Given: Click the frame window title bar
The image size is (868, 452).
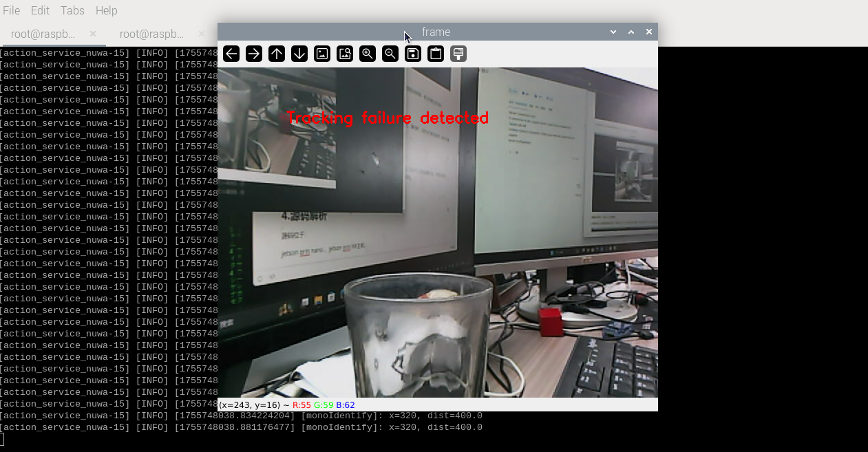Looking at the screenshot, I should point(437,32).
